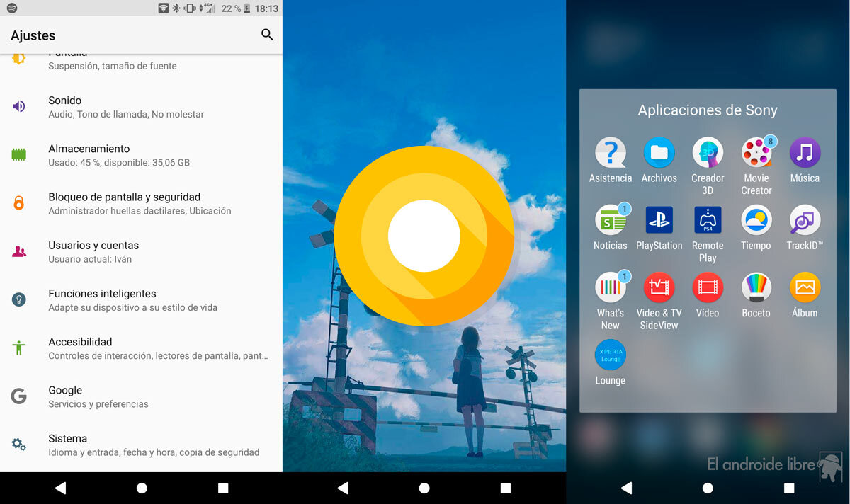Screen dimensions: 850x504
Task: Launch Creador 3D
Action: click(x=708, y=153)
